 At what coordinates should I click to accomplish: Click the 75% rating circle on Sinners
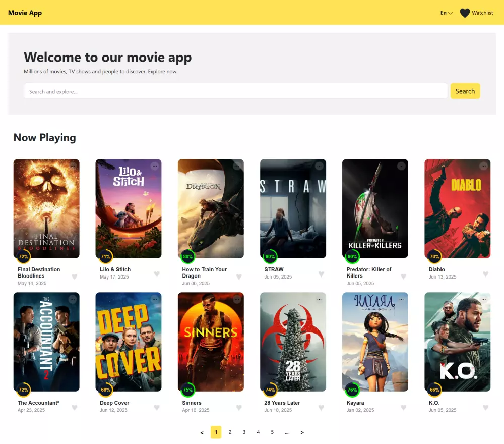pyautogui.click(x=188, y=390)
